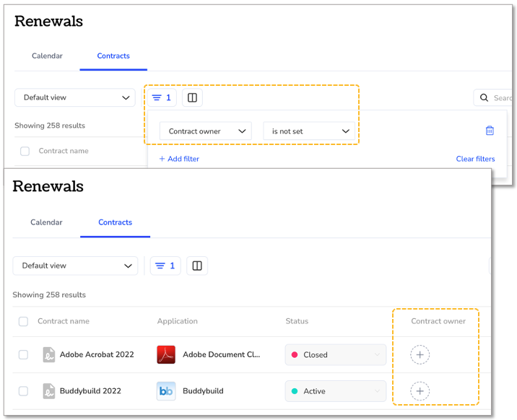The image size is (517, 420).
Task: Click Clear filters link
Action: pyautogui.click(x=475, y=159)
